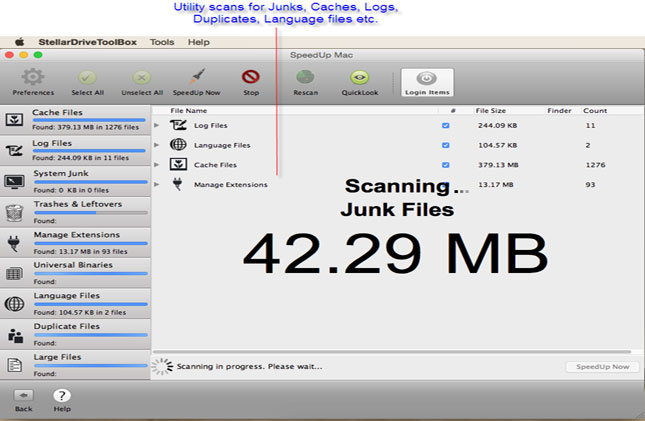Click the "104.57 KB" file size cell
Screen dimensions: 645x421
(x=497, y=145)
